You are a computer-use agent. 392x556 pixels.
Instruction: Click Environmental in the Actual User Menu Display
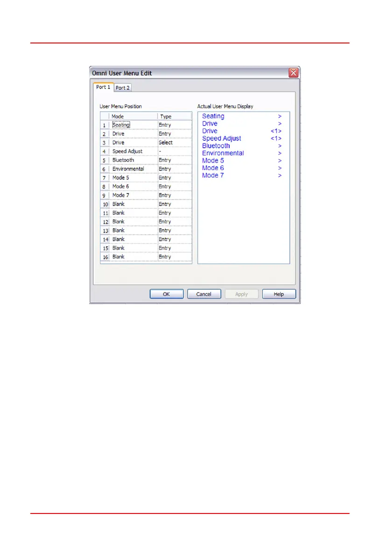(x=223, y=153)
